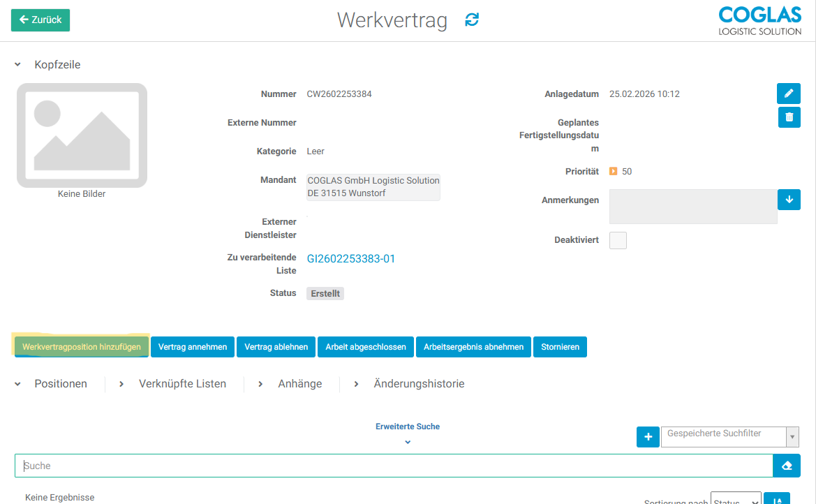Click the pencil edit icon
816x504 pixels.
click(788, 94)
